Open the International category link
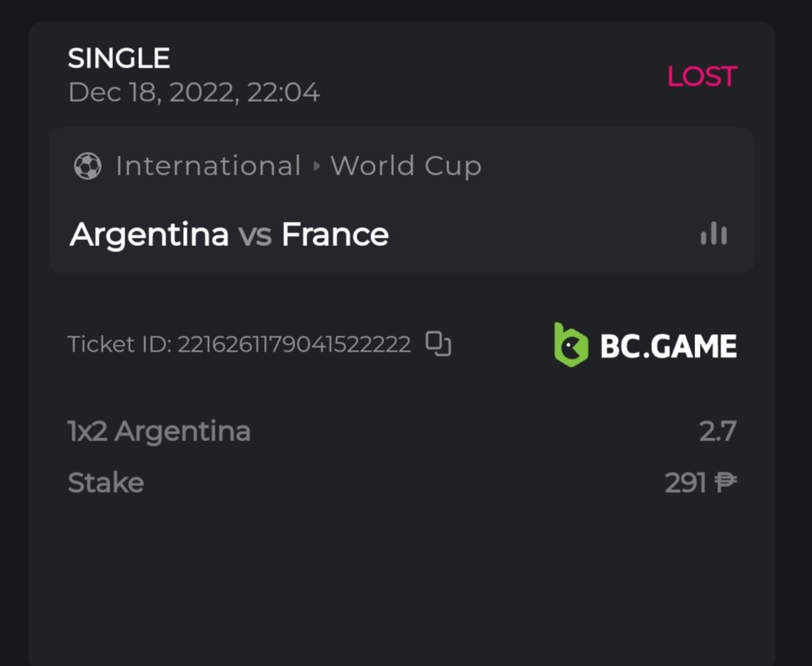812x666 pixels. point(208,166)
